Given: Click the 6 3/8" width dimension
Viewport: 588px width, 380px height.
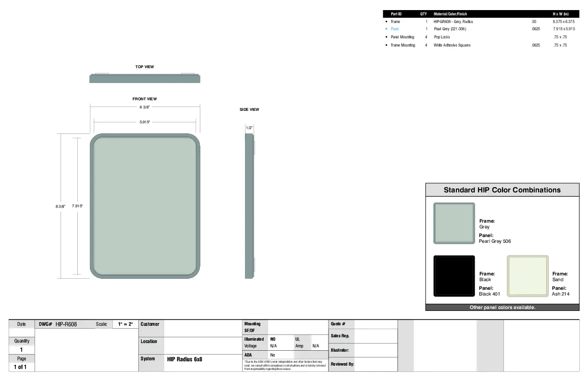Looking at the screenshot, I should coord(145,107).
